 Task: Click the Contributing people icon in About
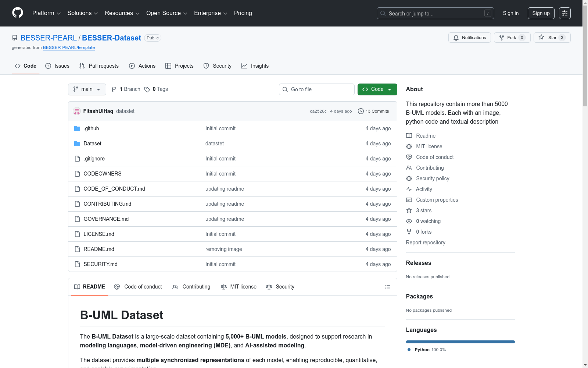(x=409, y=168)
